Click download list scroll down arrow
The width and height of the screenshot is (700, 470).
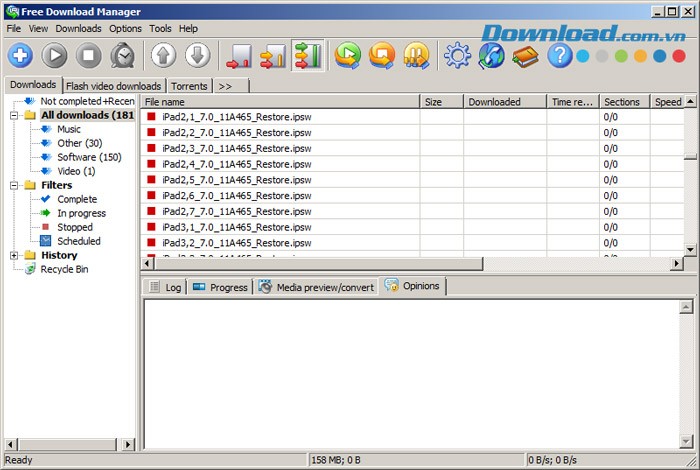coord(690,249)
